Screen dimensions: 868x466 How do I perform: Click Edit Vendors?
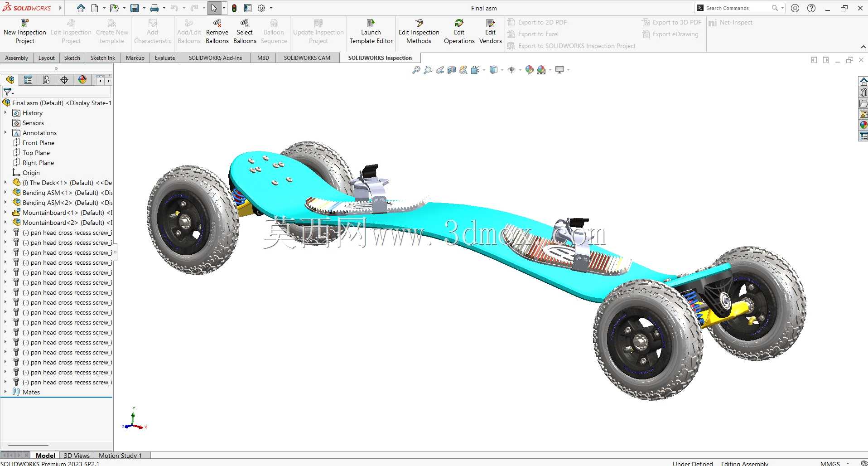pyautogui.click(x=490, y=32)
